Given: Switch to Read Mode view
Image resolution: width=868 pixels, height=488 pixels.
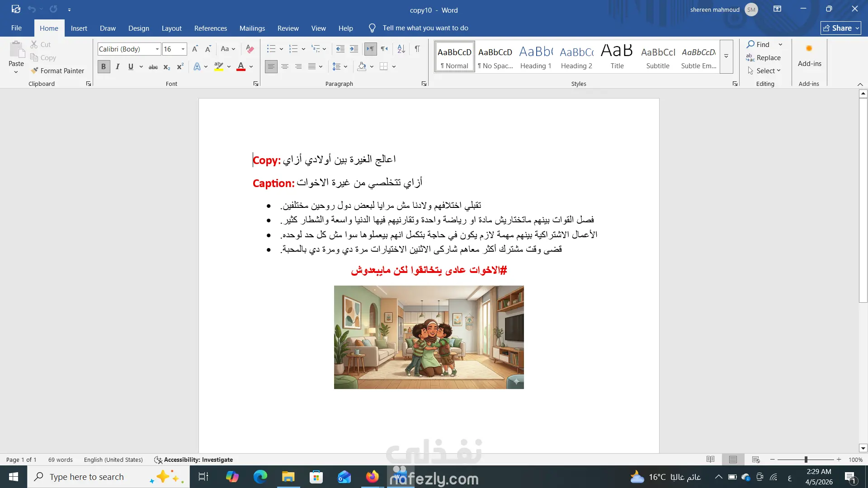Looking at the screenshot, I should click(x=710, y=460).
